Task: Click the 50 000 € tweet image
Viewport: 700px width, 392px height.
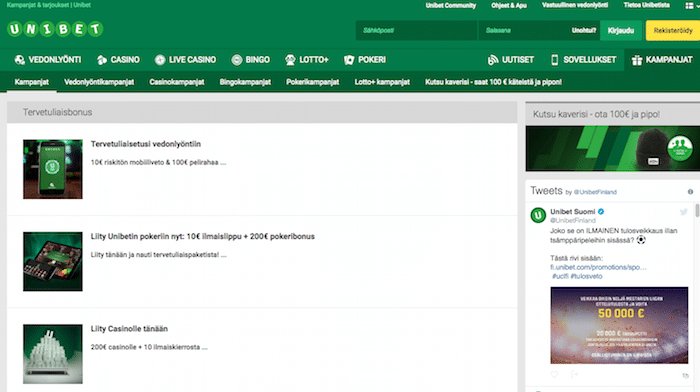Action: (x=619, y=325)
